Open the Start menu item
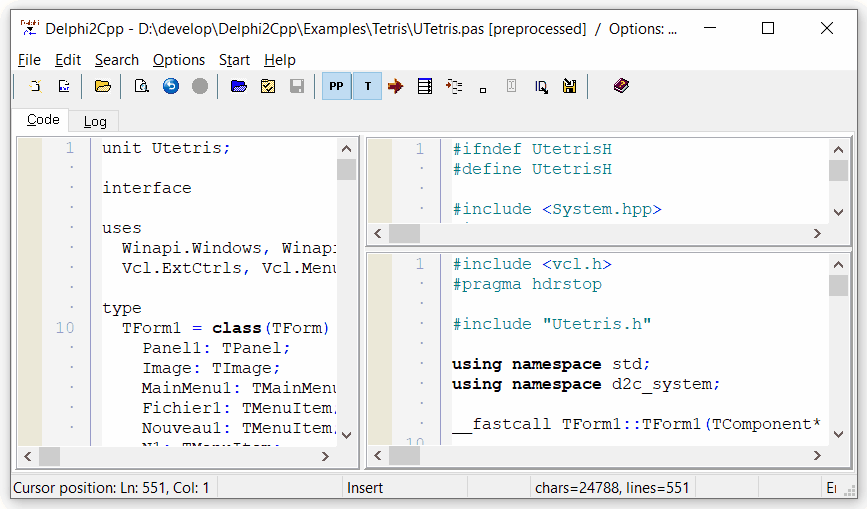This screenshot has height=509, width=867. coord(234,60)
